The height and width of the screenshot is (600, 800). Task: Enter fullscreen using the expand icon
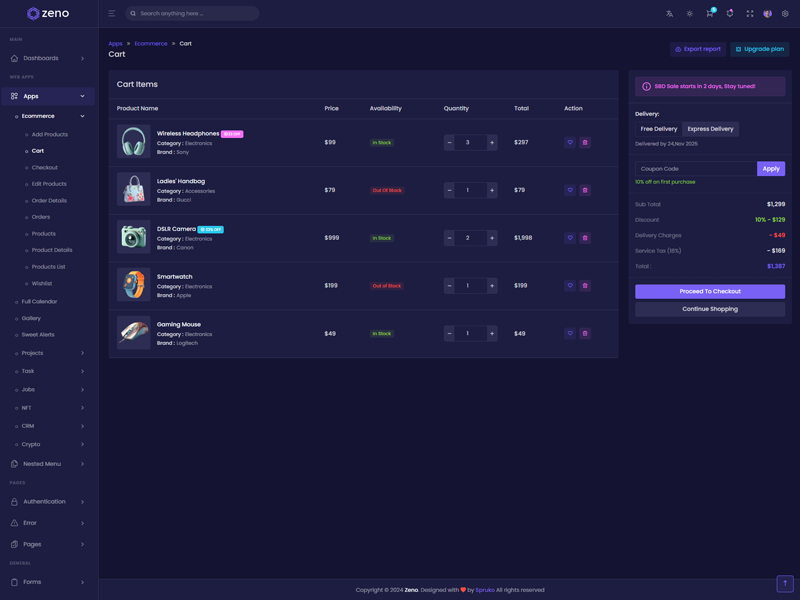pos(750,14)
